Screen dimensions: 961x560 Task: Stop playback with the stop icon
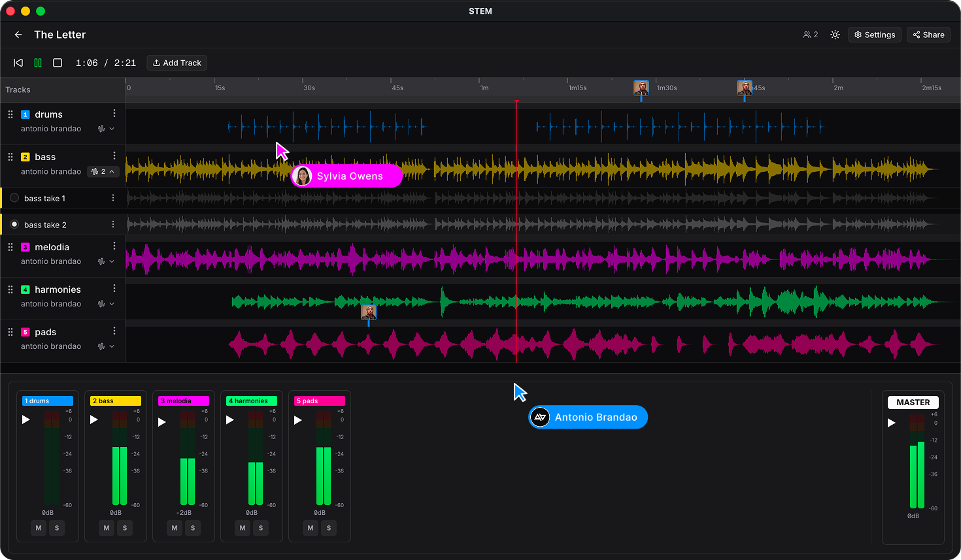point(58,63)
